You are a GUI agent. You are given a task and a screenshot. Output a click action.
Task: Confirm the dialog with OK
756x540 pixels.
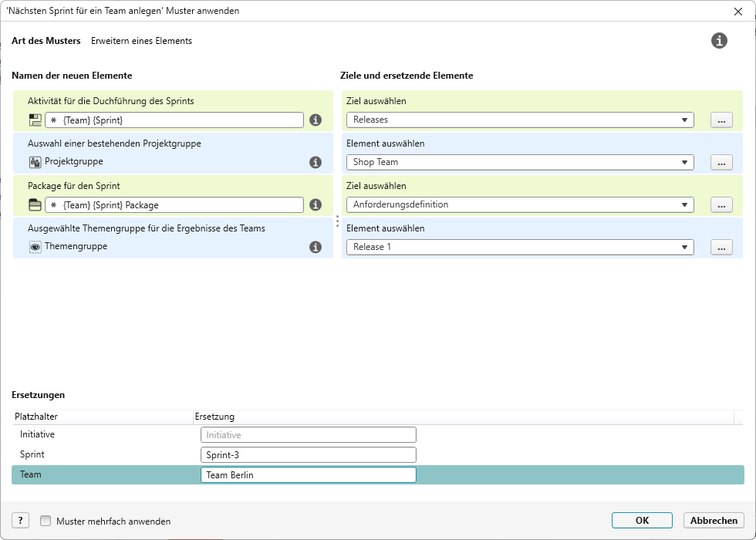pos(642,521)
